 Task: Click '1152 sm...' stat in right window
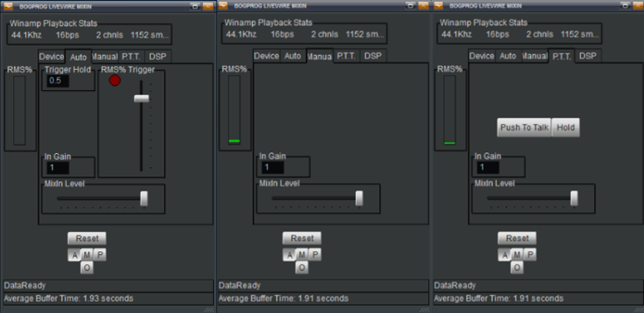tap(580, 34)
